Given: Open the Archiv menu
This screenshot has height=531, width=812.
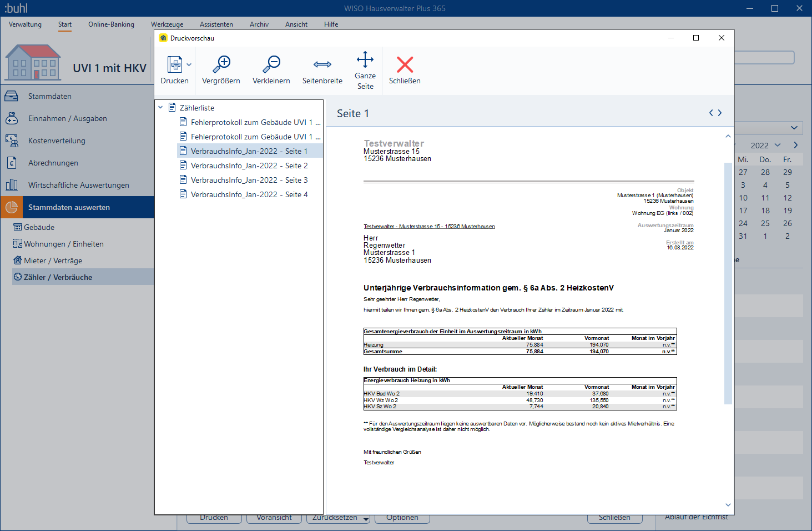Looking at the screenshot, I should tap(259, 24).
